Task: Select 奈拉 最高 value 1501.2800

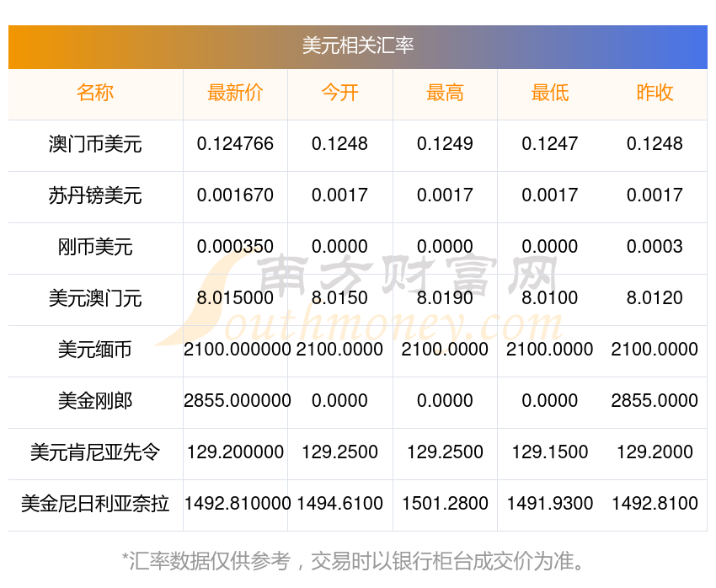Action: 445,504
